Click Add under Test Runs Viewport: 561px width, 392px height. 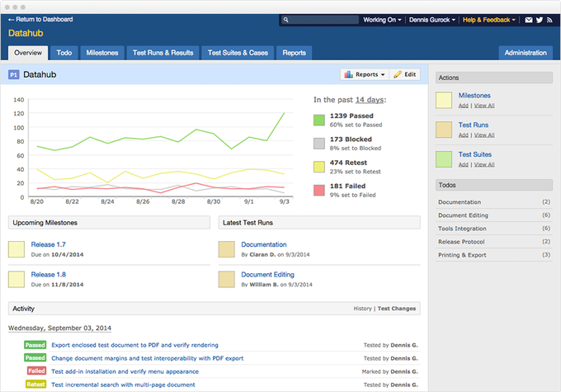[463, 135]
